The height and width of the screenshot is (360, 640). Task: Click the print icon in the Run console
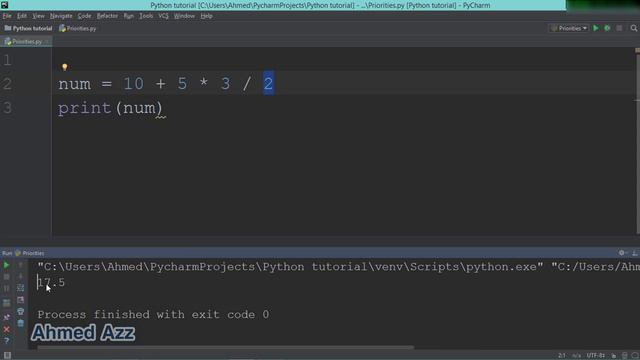click(20, 311)
